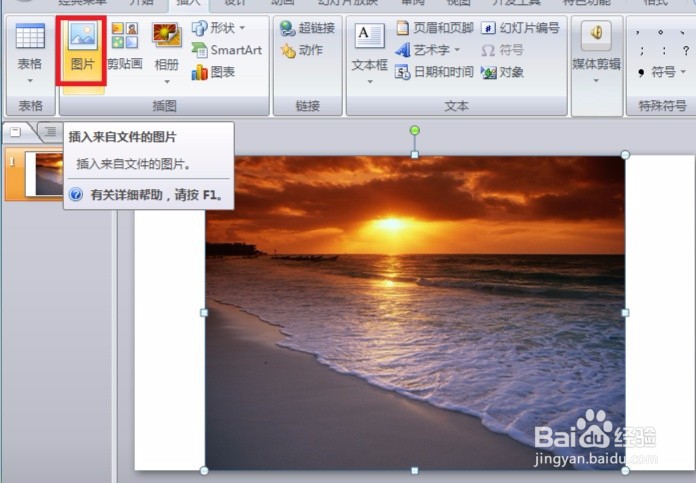Screen dimensions: 696x483
Task: Click the left-middle resize handle of picture
Action: pyautogui.click(x=204, y=313)
